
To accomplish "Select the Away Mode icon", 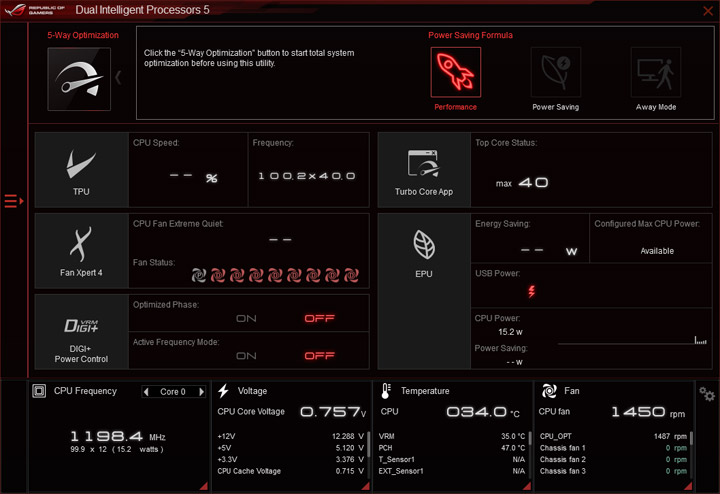I will tap(656, 72).
